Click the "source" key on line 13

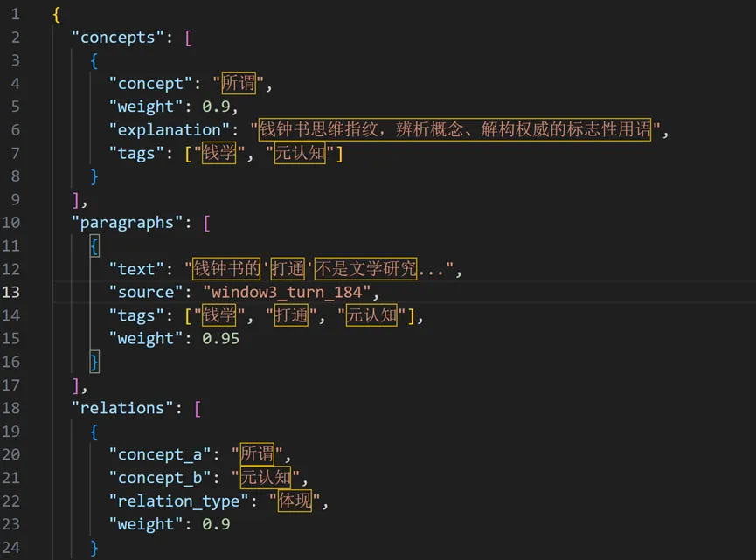145,293
